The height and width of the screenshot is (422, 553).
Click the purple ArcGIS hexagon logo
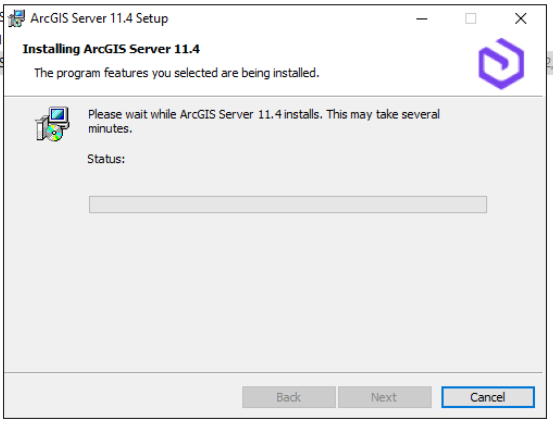[501, 64]
